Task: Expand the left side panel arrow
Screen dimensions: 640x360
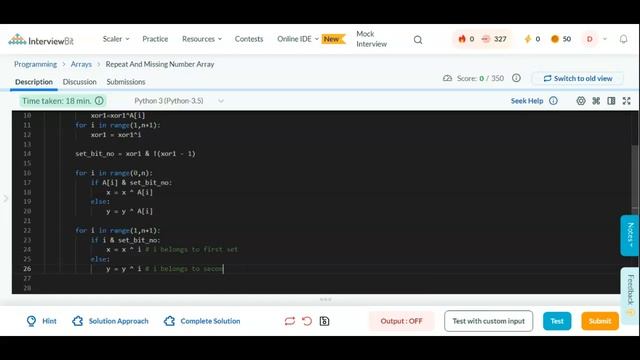Action: coord(5,198)
